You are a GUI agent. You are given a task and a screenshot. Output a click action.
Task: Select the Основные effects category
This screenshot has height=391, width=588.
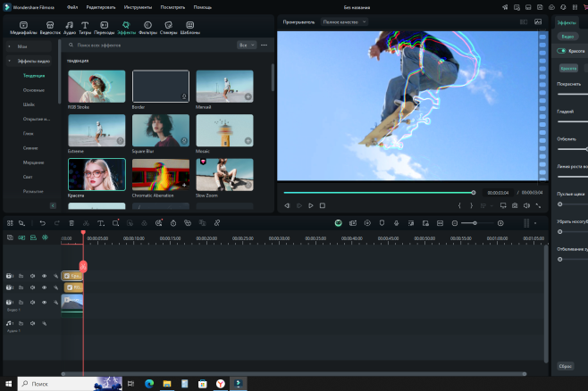[34, 90]
